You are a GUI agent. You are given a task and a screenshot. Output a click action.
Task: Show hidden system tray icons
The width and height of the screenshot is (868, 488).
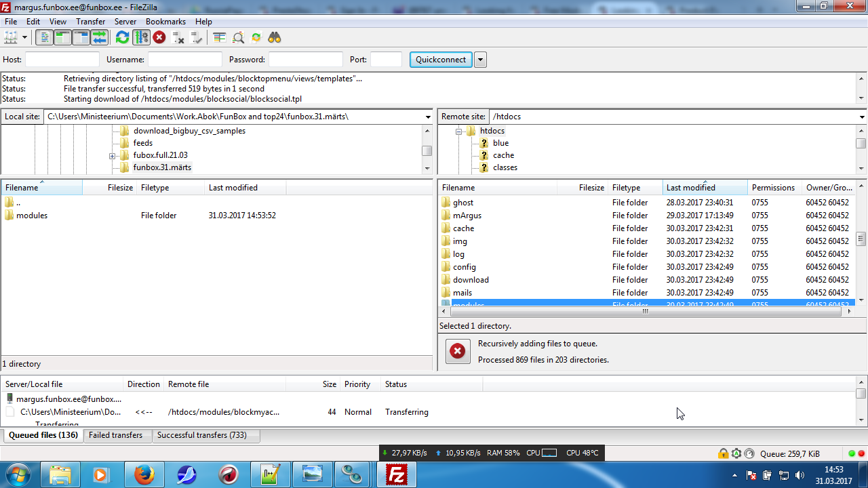736,475
